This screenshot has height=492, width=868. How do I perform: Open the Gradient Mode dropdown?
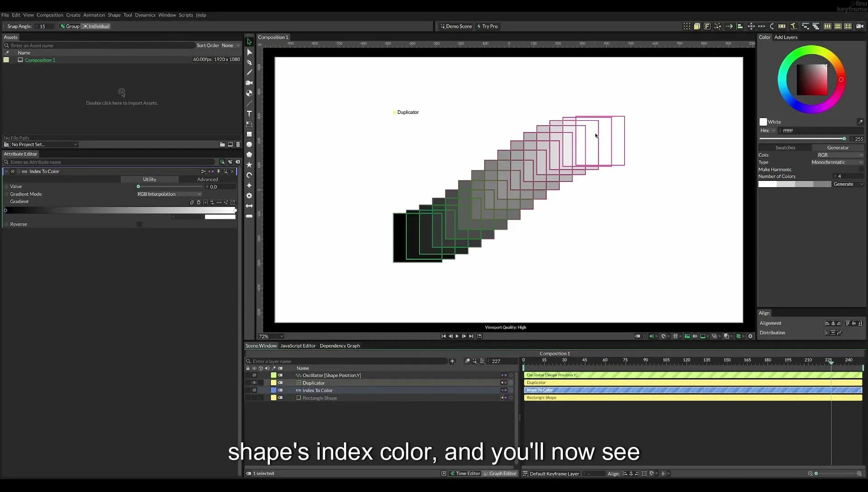coord(169,194)
